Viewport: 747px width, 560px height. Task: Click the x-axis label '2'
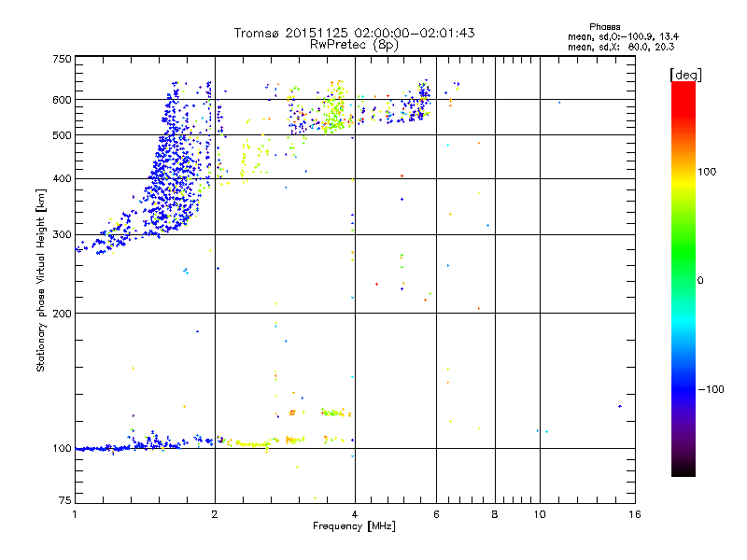tap(215, 514)
